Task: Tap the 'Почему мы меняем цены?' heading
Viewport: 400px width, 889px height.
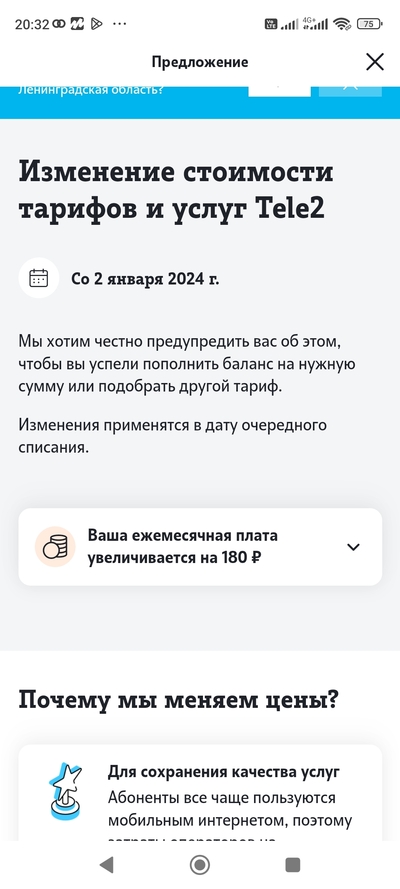Action: coord(178,700)
